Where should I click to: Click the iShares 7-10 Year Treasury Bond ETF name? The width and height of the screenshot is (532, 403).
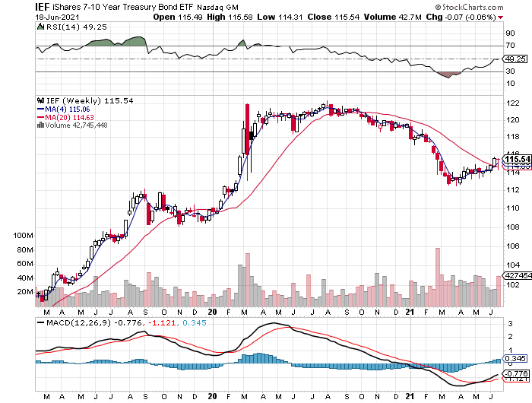coord(123,7)
